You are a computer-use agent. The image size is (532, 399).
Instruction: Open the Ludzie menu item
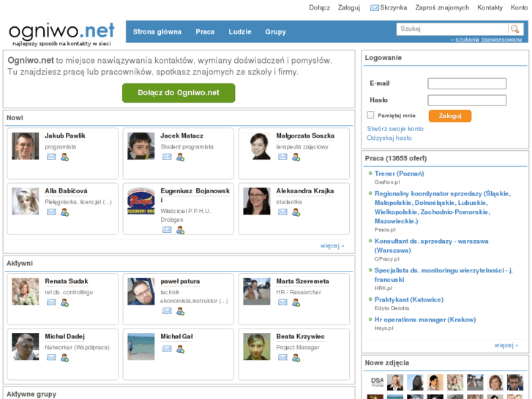click(x=240, y=31)
